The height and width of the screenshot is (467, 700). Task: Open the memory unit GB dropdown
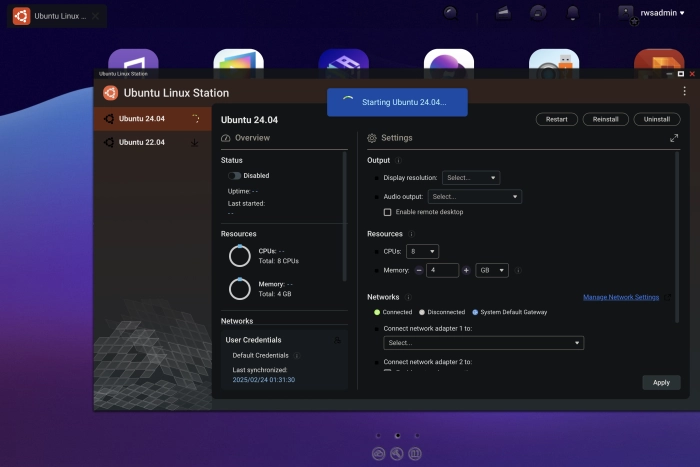coord(492,270)
